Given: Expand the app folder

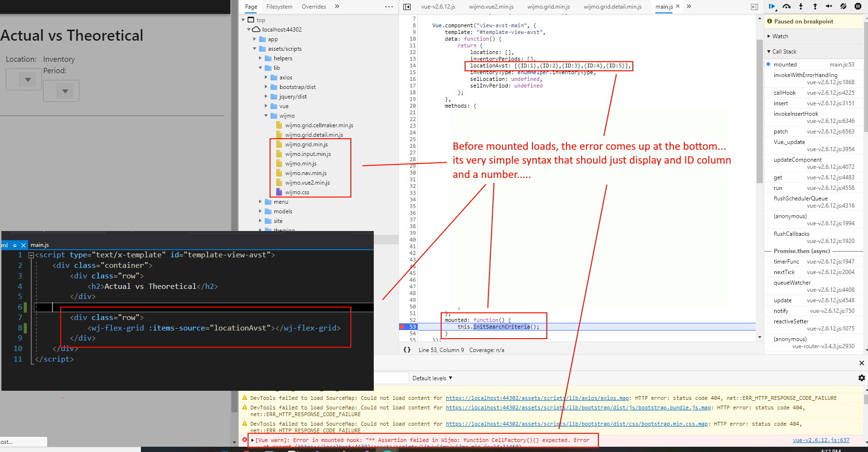Looking at the screenshot, I should 255,39.
